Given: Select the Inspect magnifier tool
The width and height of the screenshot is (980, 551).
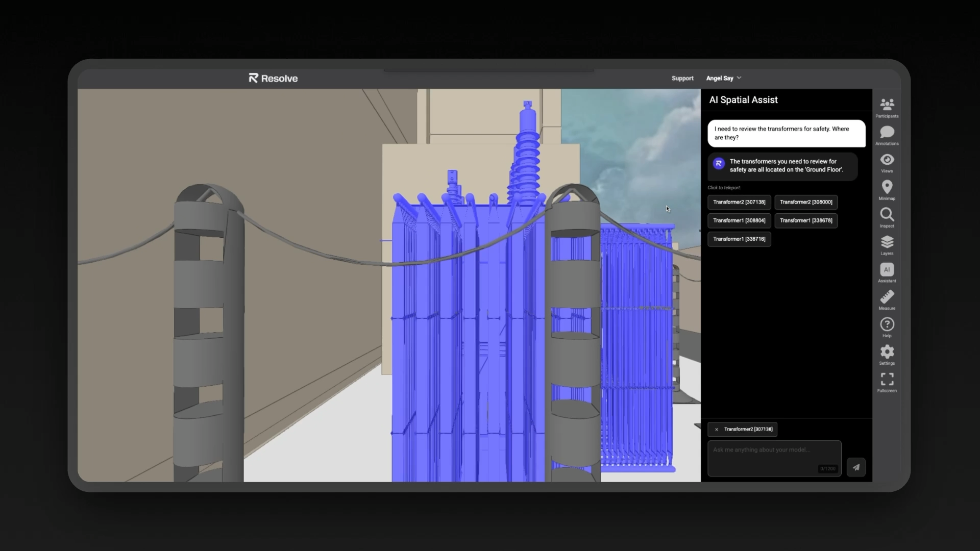Looking at the screenshot, I should coord(887,215).
